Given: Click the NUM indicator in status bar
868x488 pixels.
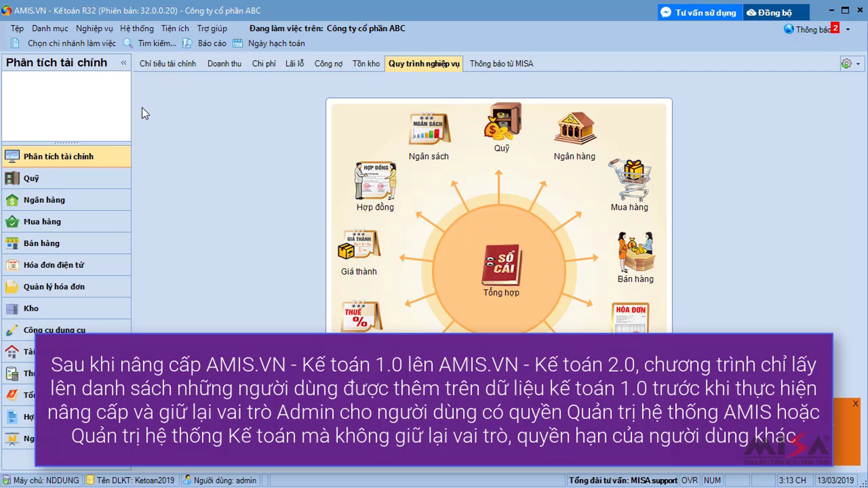Looking at the screenshot, I should (x=712, y=480).
